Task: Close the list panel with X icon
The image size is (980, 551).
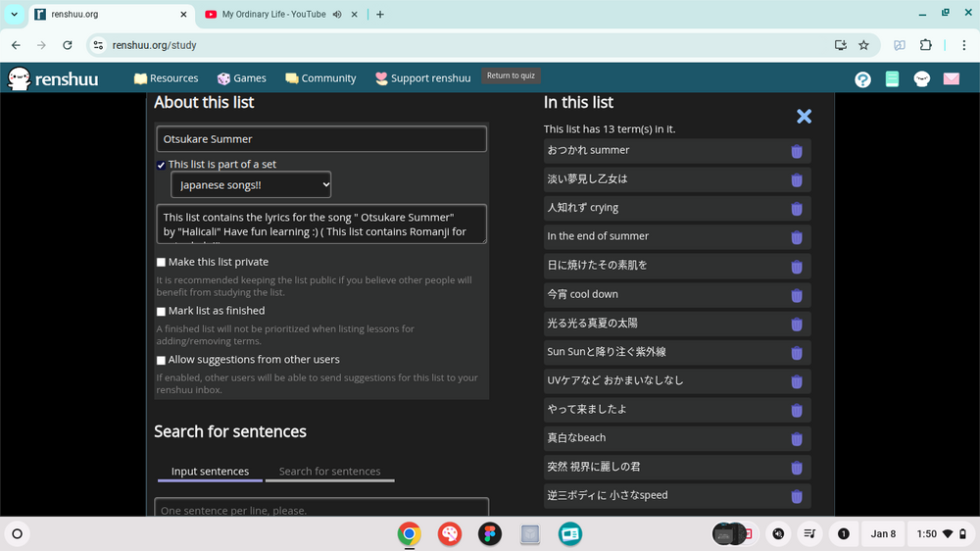Action: [x=804, y=116]
